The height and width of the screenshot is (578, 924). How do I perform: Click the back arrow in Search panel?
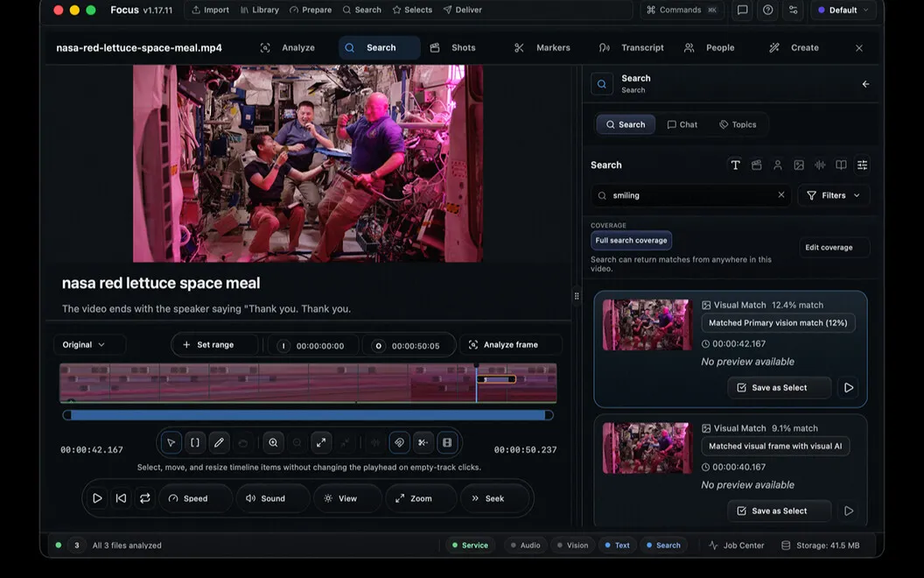click(x=865, y=84)
